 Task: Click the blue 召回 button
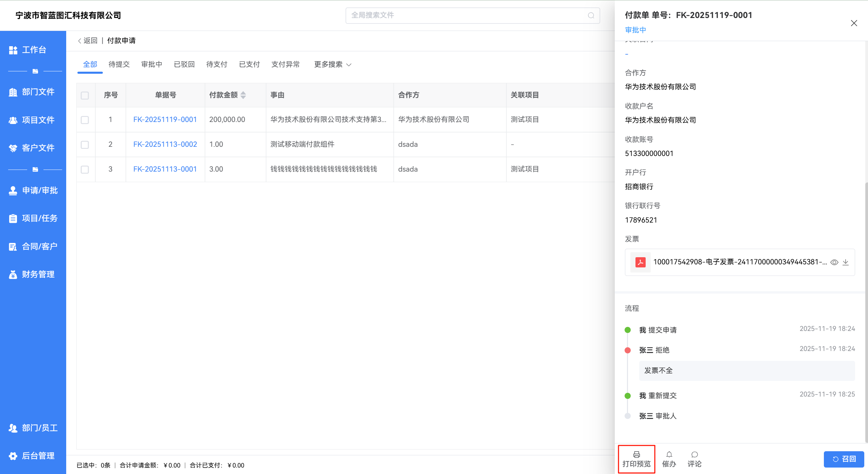pos(844,459)
